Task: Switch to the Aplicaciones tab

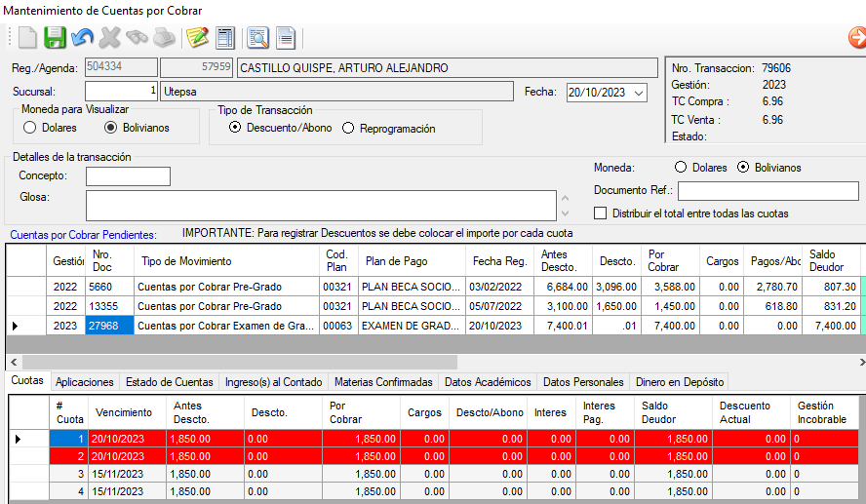Action: point(85,382)
